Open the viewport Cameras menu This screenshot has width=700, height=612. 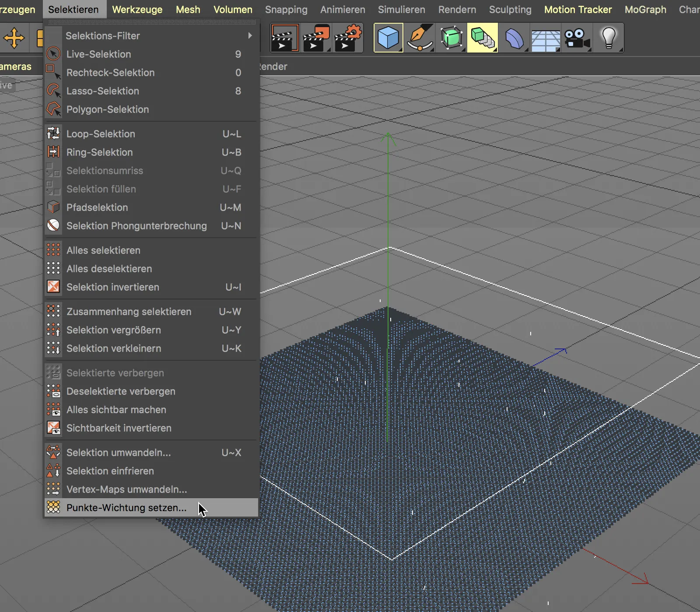(16, 67)
